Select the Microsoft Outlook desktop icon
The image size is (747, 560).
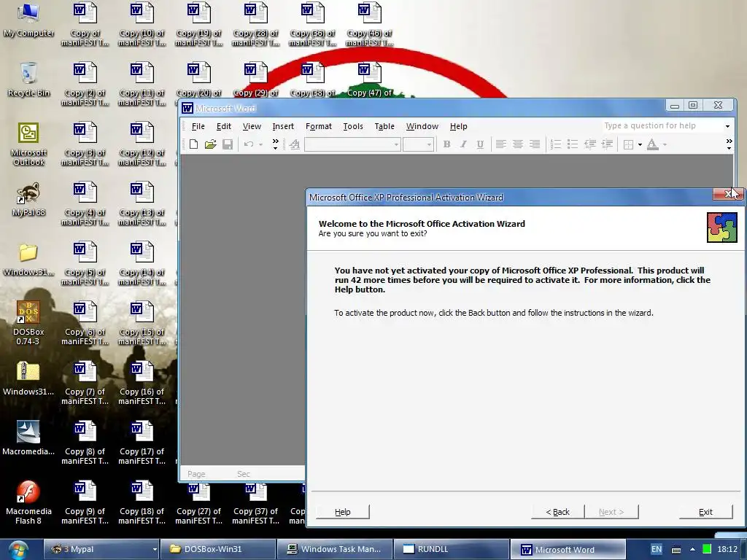[28, 144]
